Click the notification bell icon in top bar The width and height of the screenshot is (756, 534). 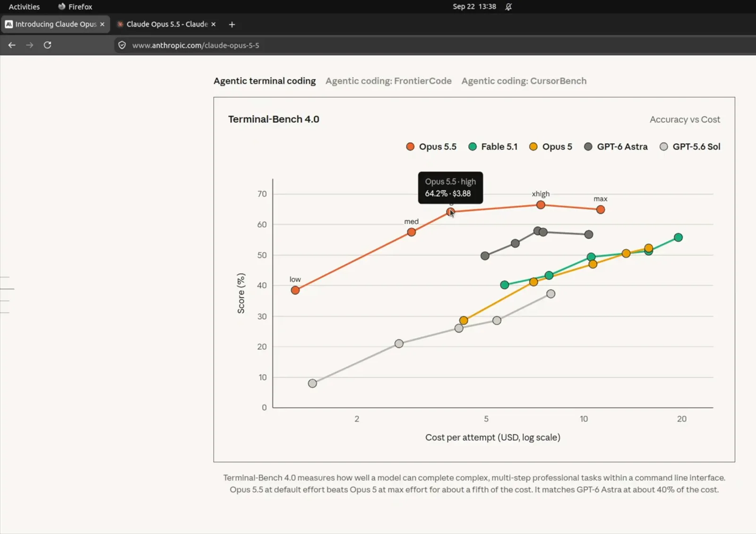(508, 7)
